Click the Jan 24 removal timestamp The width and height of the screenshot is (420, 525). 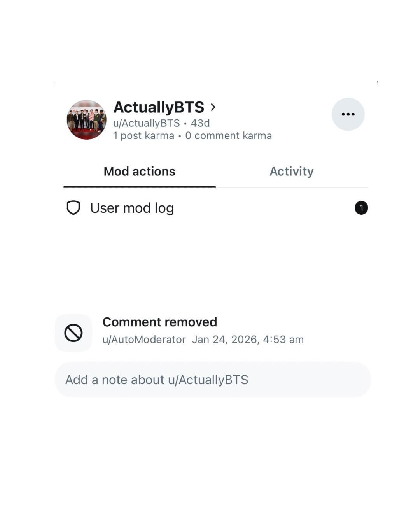pos(248,339)
